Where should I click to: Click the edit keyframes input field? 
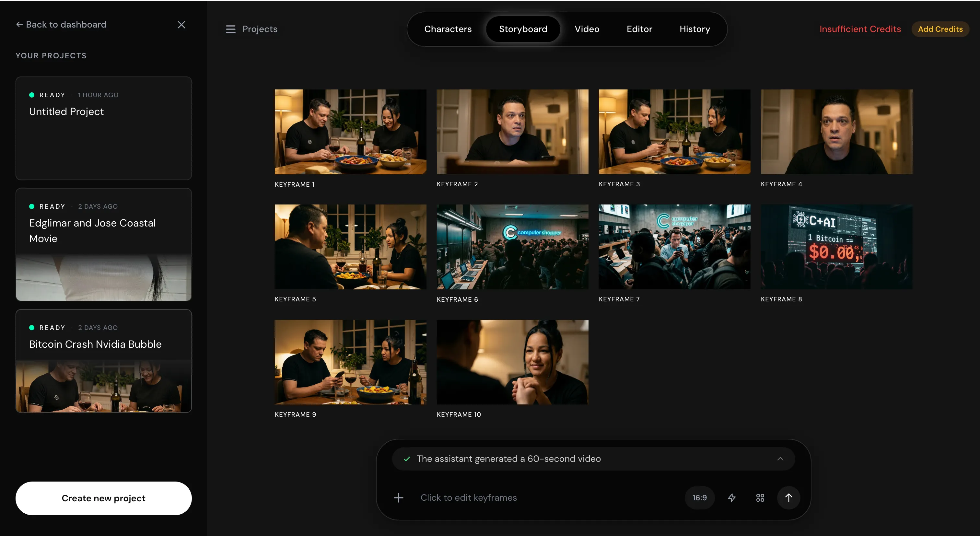532,497
